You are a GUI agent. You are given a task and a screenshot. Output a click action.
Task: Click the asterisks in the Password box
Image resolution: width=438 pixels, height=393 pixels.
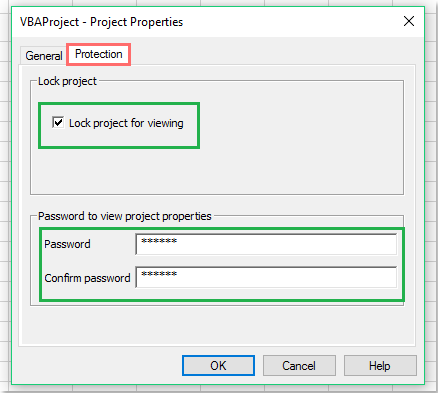[x=159, y=241]
